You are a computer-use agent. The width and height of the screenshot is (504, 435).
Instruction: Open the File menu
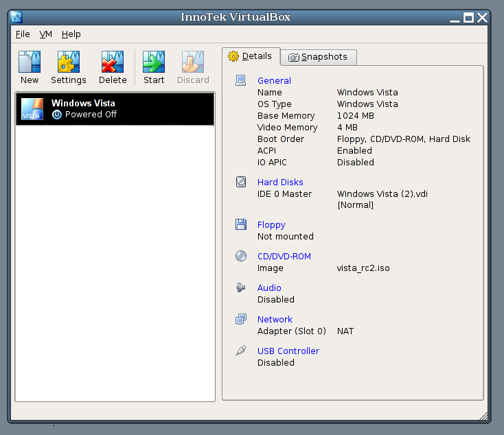coord(23,34)
